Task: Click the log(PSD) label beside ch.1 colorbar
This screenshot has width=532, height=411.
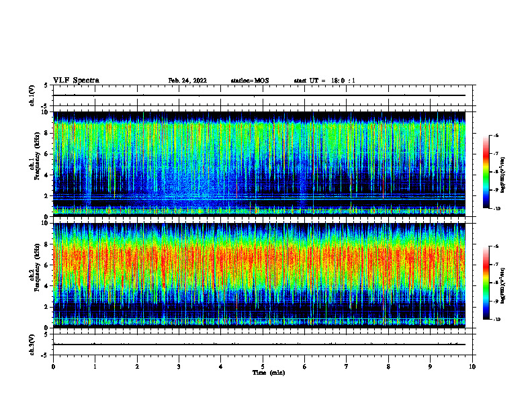Action: tap(502, 175)
